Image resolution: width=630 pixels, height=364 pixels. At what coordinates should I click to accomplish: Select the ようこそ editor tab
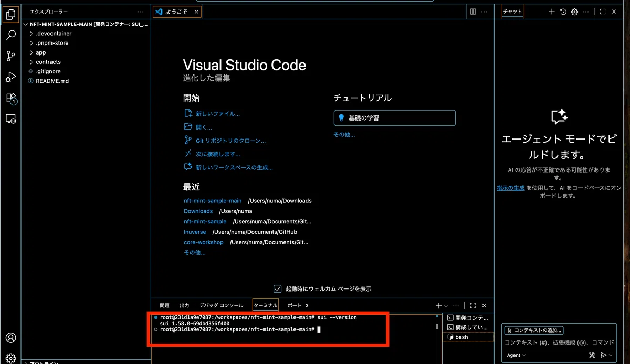pos(176,12)
